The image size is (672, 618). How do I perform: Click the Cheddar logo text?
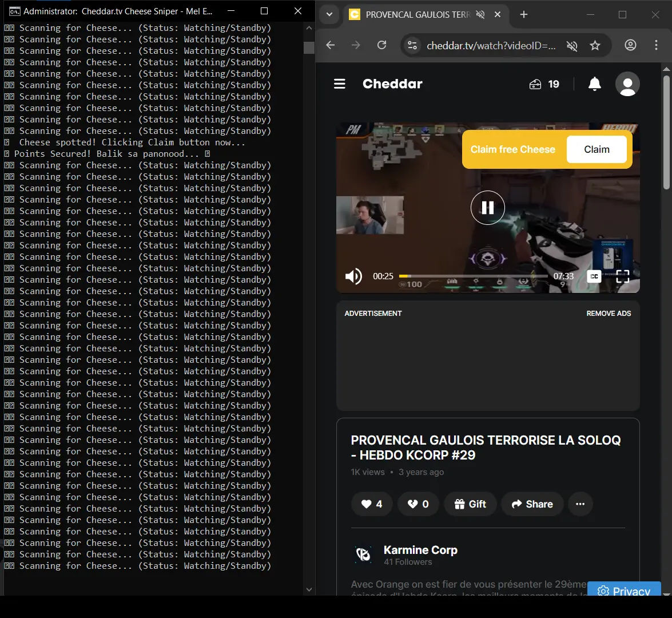tap(392, 84)
